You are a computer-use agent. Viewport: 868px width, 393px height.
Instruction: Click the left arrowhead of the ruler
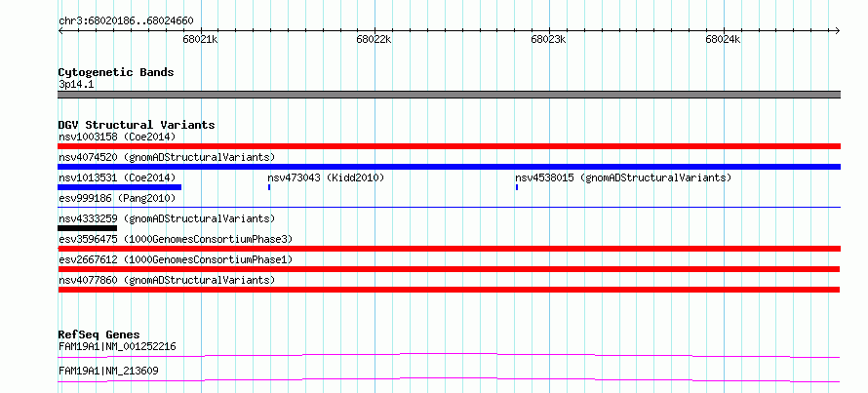tap(60, 30)
